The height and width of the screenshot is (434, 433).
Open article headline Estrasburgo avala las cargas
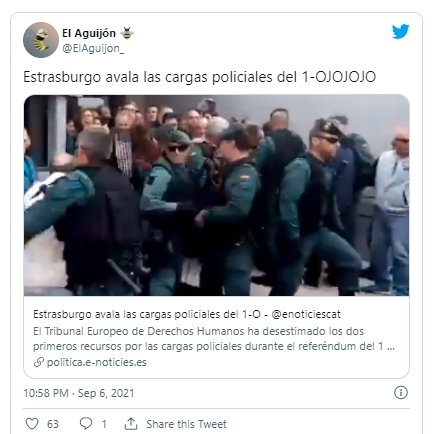(147, 314)
